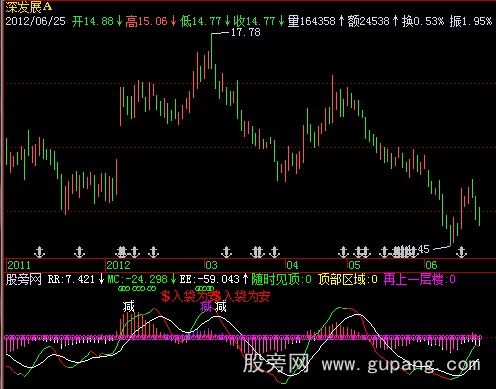Select the 2012 year label on time axis
This screenshot has height=389, width=496.
click(118, 265)
